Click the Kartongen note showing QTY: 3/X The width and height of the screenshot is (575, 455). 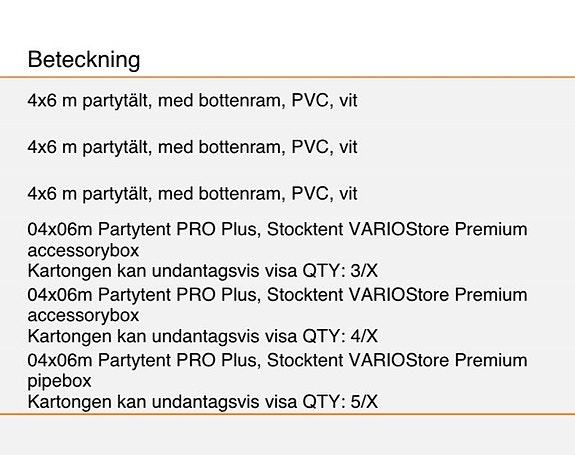202,271
